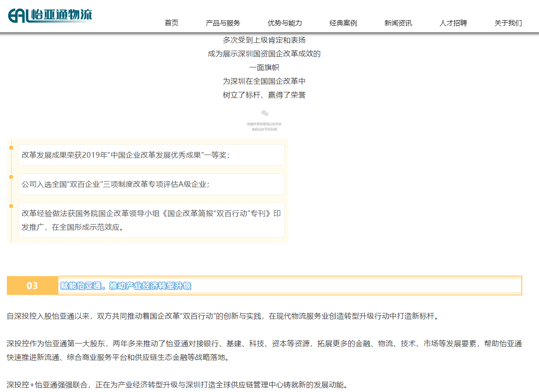Open the 人才招聘 page
Viewport: 539px width, 392px height.
coord(453,23)
